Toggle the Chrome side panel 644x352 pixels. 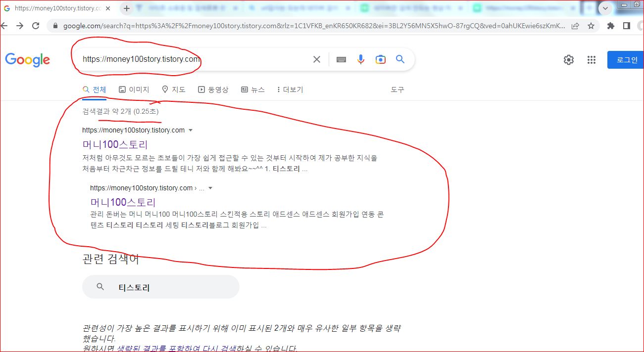[627, 26]
